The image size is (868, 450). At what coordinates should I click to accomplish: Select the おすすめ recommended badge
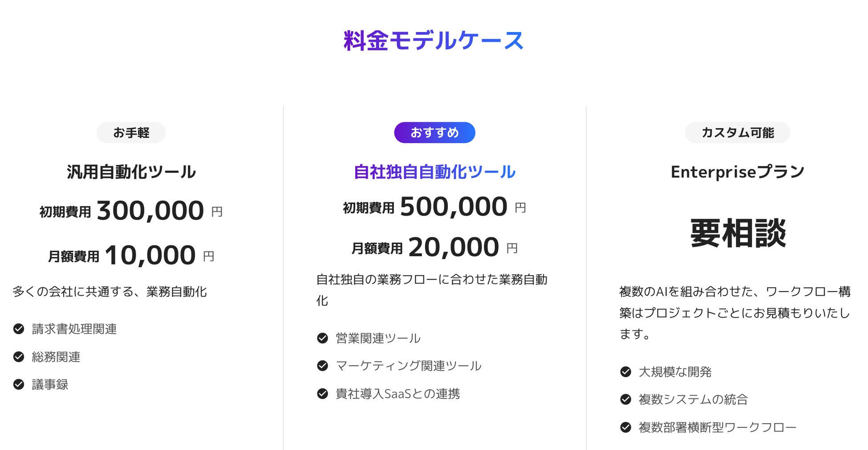(434, 133)
